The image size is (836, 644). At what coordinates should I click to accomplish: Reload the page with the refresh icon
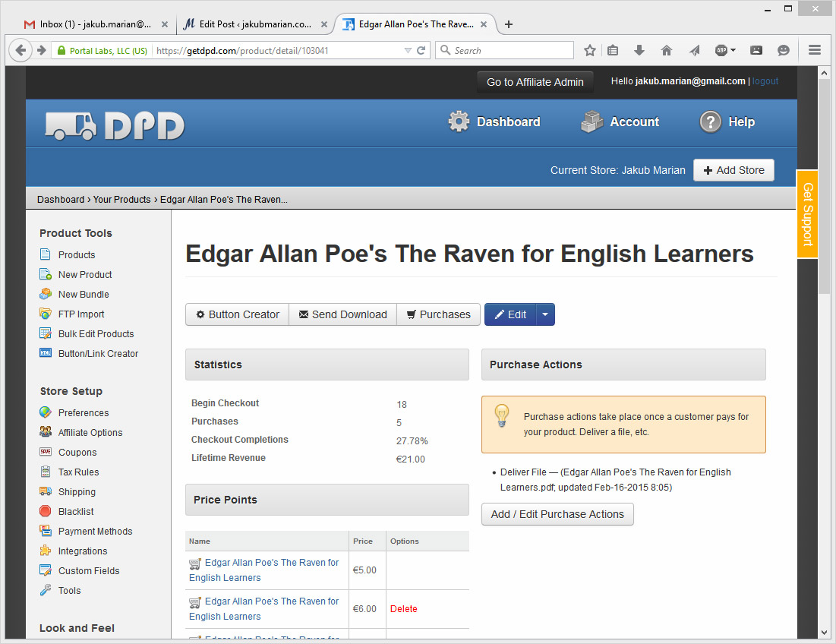(421, 50)
